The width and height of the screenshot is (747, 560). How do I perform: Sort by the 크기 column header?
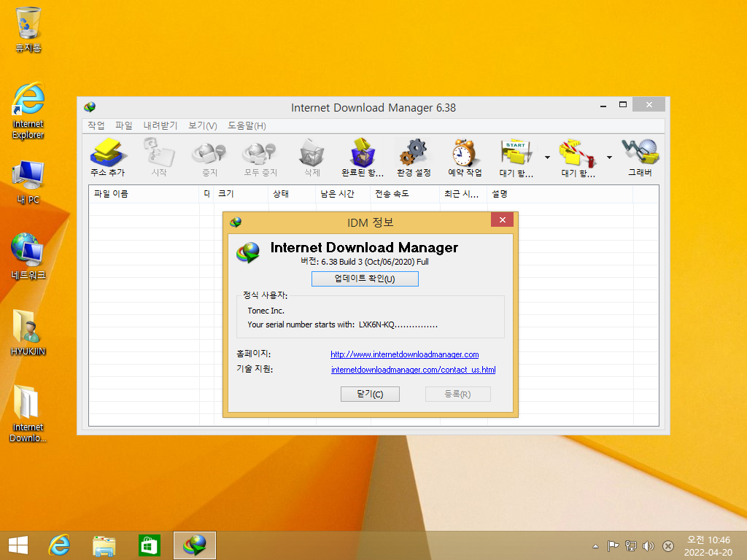[241, 194]
